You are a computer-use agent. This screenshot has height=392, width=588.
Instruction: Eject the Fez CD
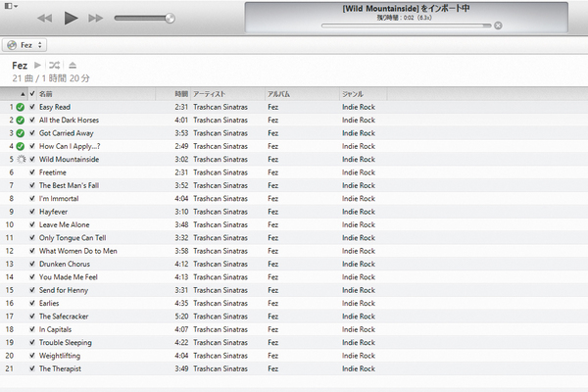(x=73, y=66)
